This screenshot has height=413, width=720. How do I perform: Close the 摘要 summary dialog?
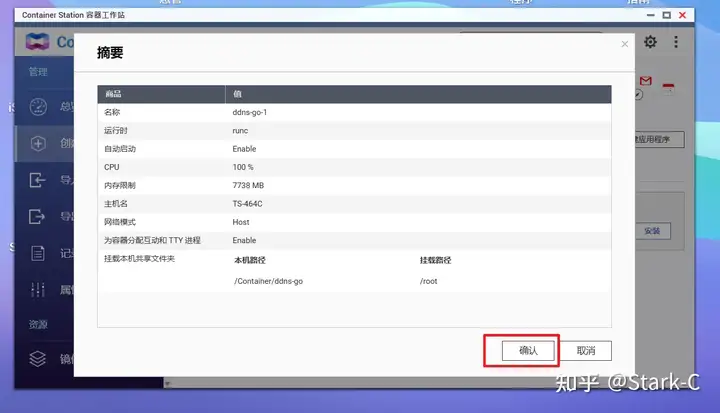tap(624, 44)
